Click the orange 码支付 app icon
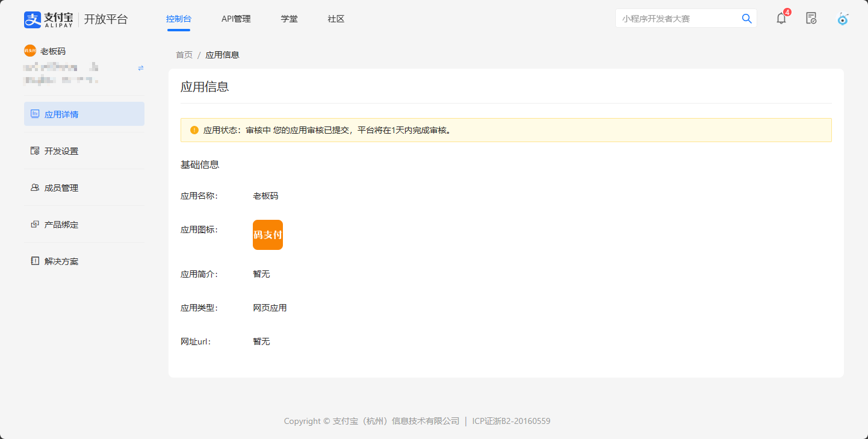Screen dimensions: 868x439 tap(268, 235)
